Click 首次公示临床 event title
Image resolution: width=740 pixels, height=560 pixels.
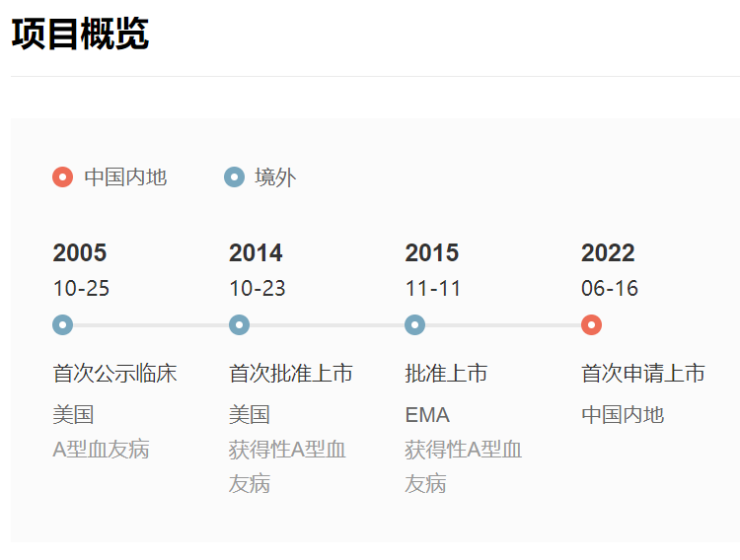pos(114,374)
